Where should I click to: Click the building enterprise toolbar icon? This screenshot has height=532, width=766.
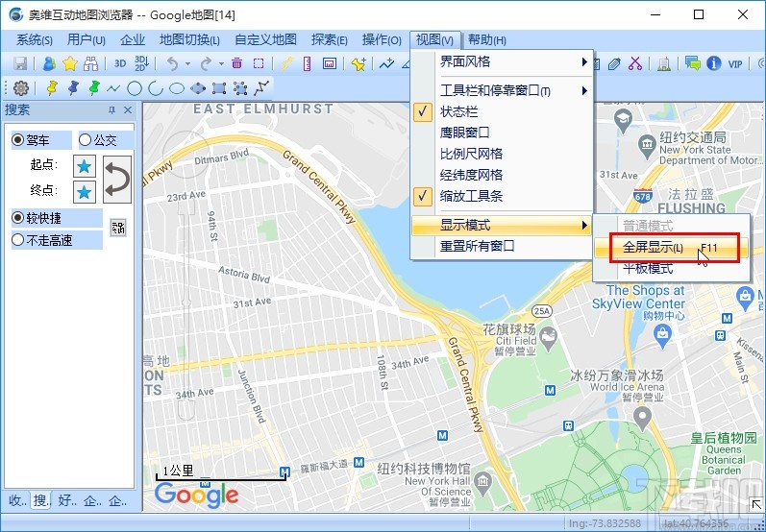(663, 63)
